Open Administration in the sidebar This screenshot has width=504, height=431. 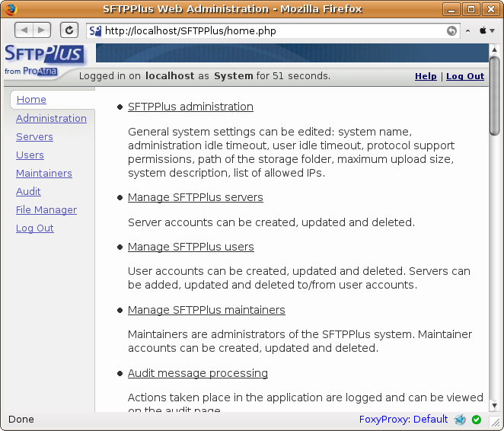(51, 119)
